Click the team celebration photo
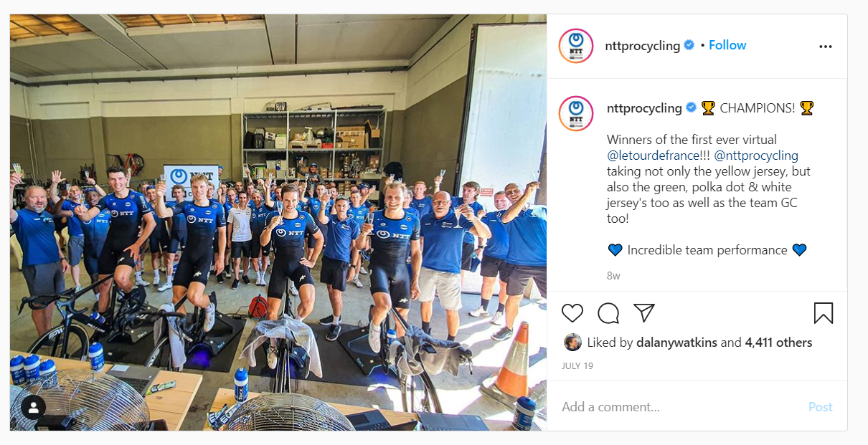The height and width of the screenshot is (445, 868). (x=278, y=223)
